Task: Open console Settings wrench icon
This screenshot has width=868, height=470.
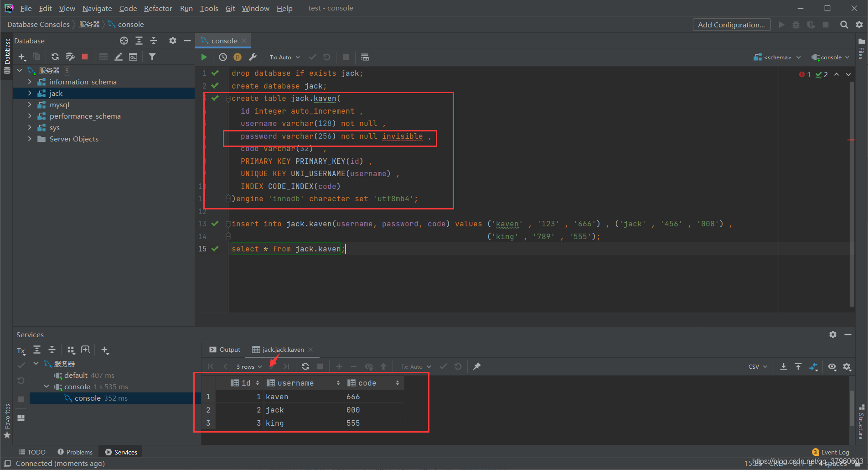Action: click(253, 57)
